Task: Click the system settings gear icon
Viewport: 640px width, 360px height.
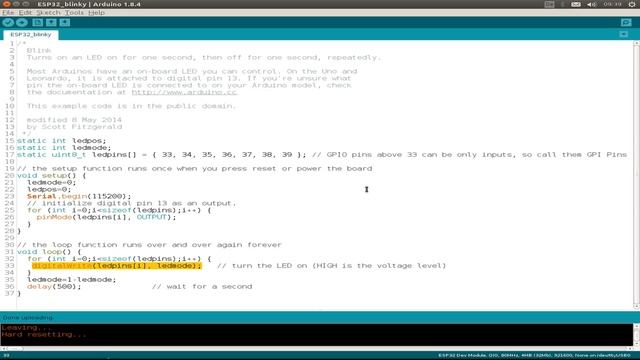Action: click(x=631, y=4)
